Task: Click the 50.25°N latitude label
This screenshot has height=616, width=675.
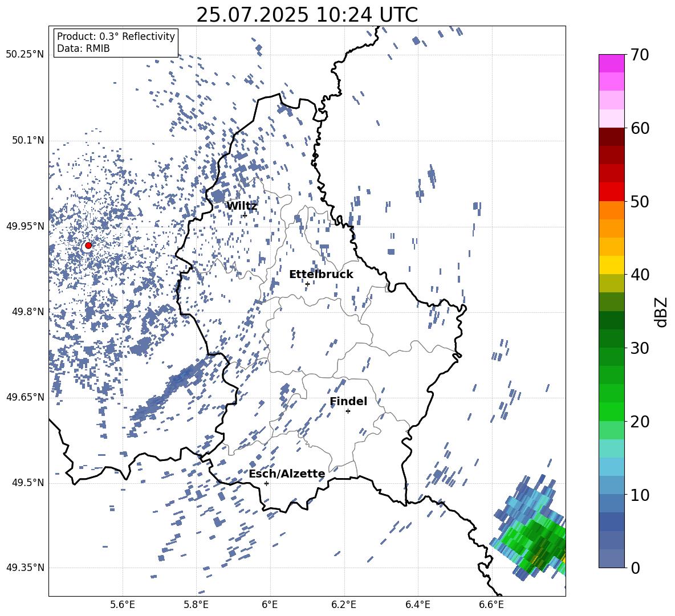Action: [x=25, y=55]
